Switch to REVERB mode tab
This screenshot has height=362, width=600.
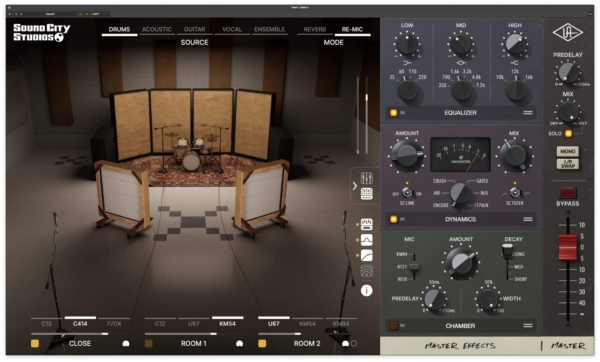coord(315,29)
